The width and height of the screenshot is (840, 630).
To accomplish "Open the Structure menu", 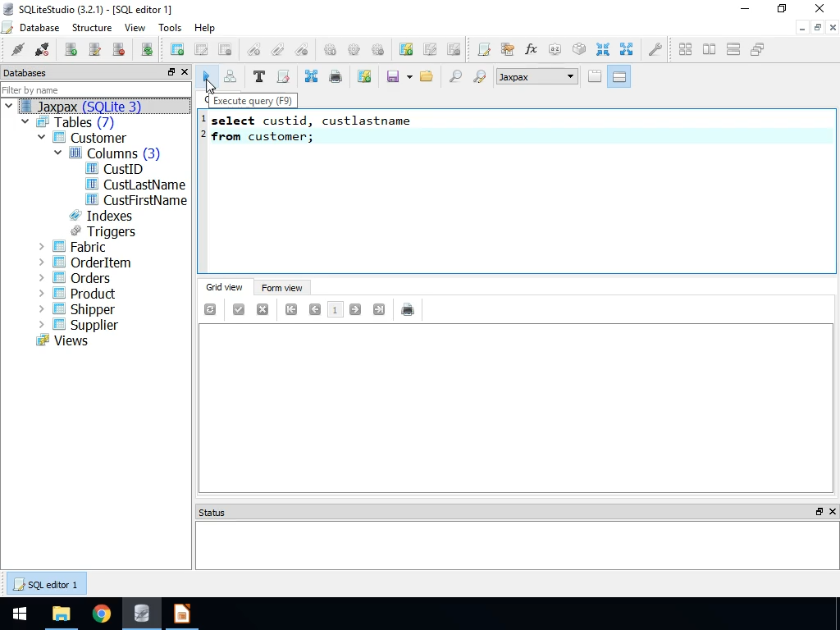I will (91, 28).
